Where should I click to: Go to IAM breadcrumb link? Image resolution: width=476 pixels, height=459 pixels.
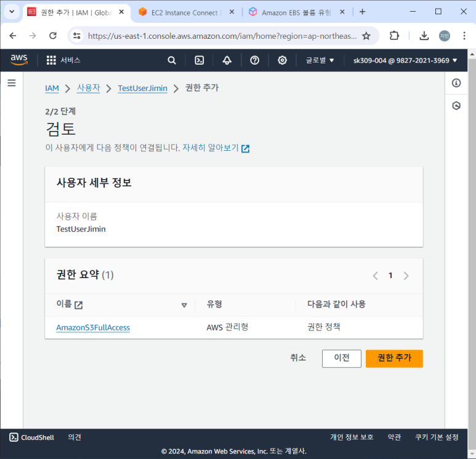(x=52, y=88)
